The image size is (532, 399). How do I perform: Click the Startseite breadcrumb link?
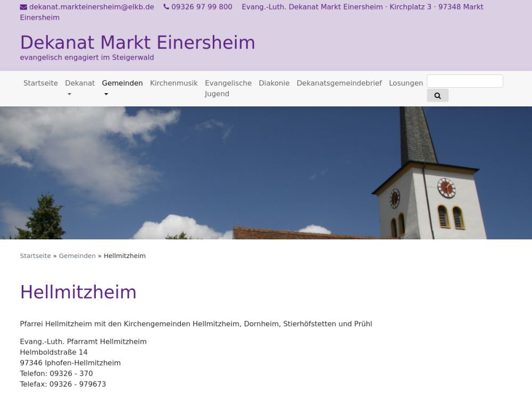pos(35,256)
